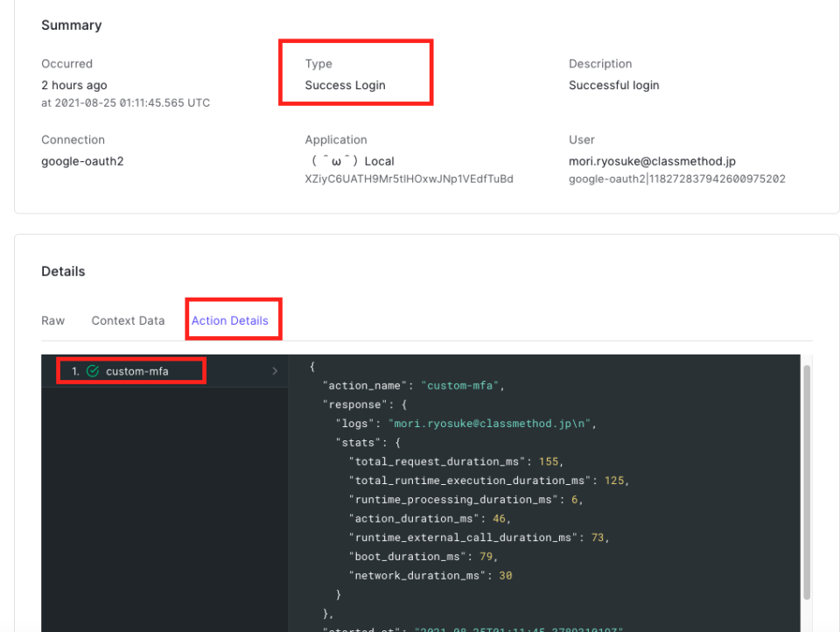Select the Action Details tab
Screen dimensions: 840x632
(x=233, y=320)
